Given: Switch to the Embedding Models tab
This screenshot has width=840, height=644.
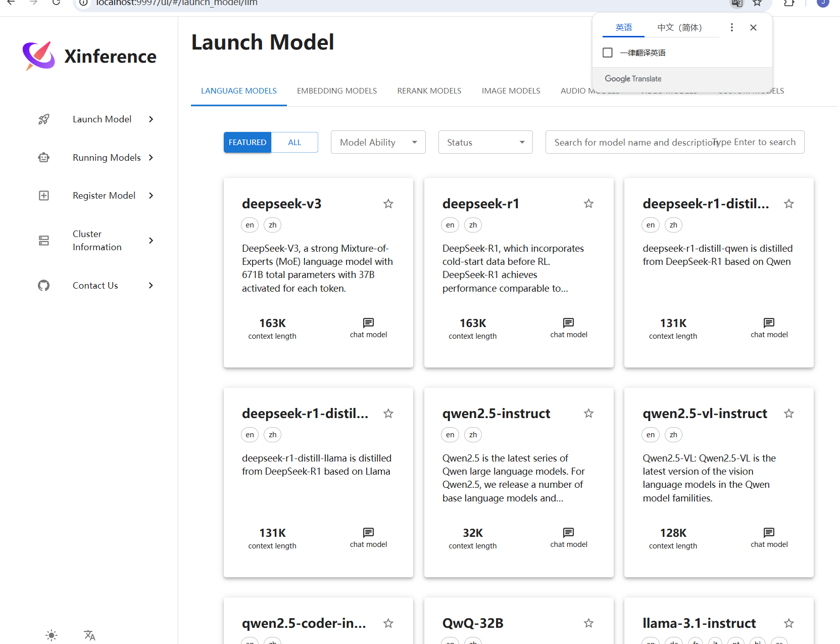Looking at the screenshot, I should pos(337,91).
